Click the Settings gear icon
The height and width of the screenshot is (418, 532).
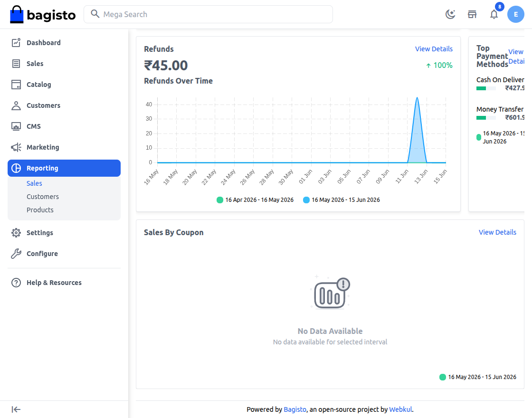[16, 233]
